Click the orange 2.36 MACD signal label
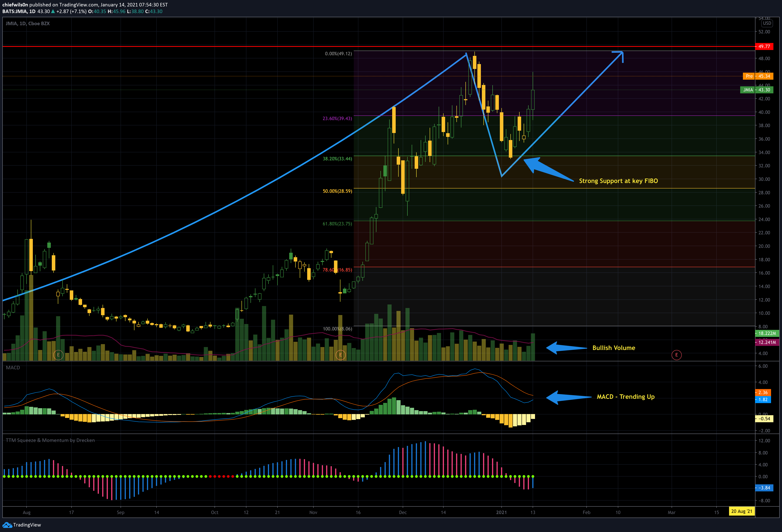Screen dimensions: 782x532 (763, 392)
